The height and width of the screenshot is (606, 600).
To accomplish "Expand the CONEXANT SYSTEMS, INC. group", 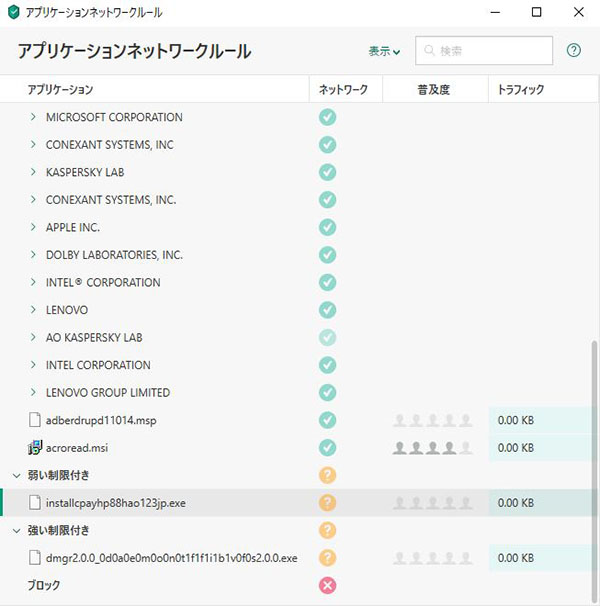I will pos(33,199).
